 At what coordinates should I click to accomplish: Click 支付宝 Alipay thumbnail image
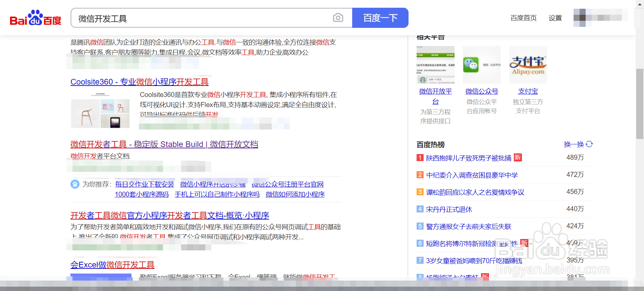pos(528,65)
